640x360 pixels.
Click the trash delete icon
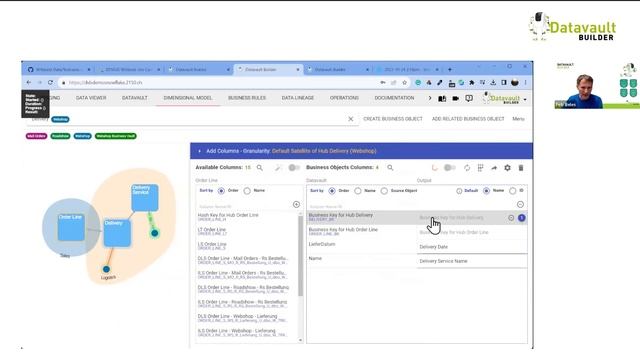521,168
